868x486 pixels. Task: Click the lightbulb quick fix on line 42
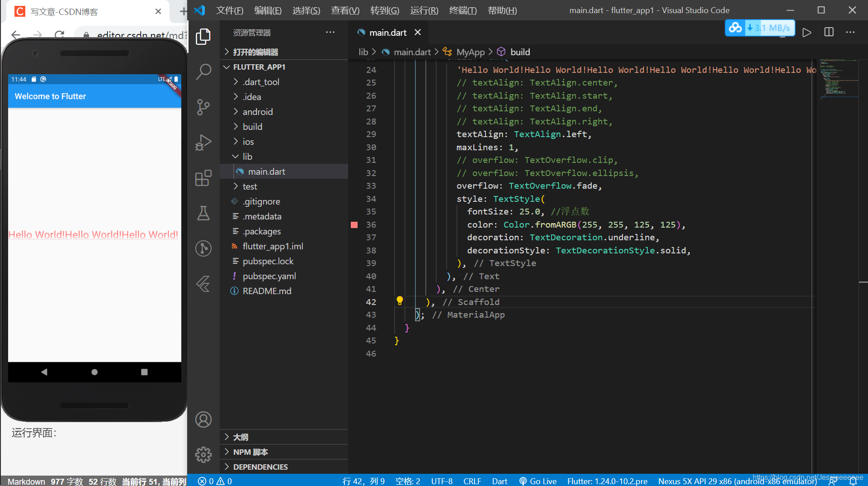point(400,300)
